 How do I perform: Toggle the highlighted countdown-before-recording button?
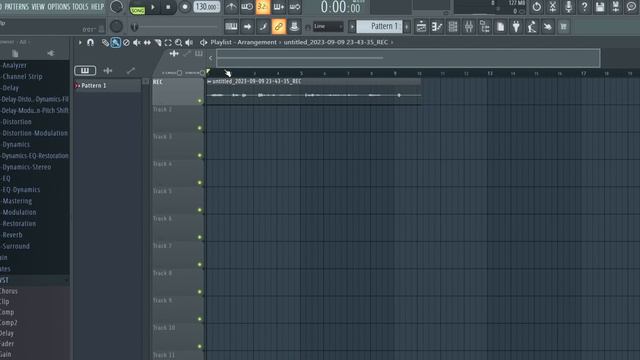tap(263, 7)
